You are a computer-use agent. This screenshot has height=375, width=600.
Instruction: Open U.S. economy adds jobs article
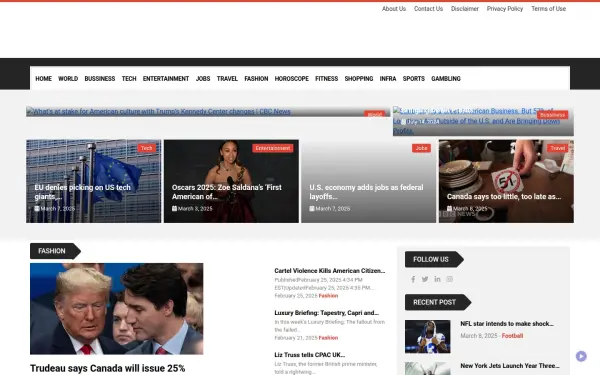(x=366, y=192)
